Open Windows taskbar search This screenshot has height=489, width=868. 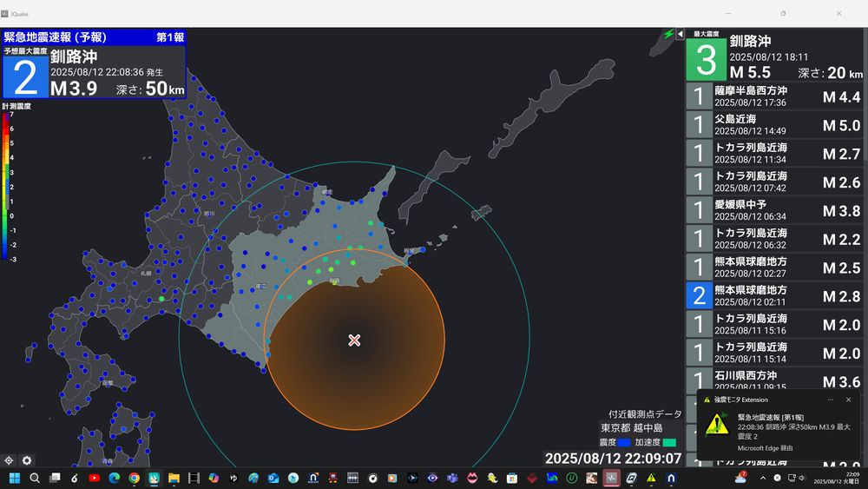(35, 478)
